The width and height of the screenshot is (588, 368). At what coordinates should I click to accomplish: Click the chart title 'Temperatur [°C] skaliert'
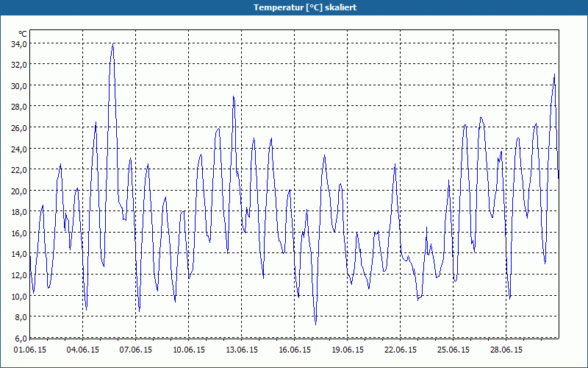point(294,7)
